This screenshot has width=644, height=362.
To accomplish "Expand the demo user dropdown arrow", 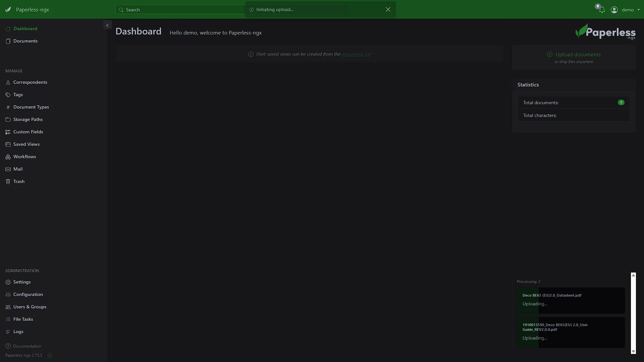I will point(638,10).
